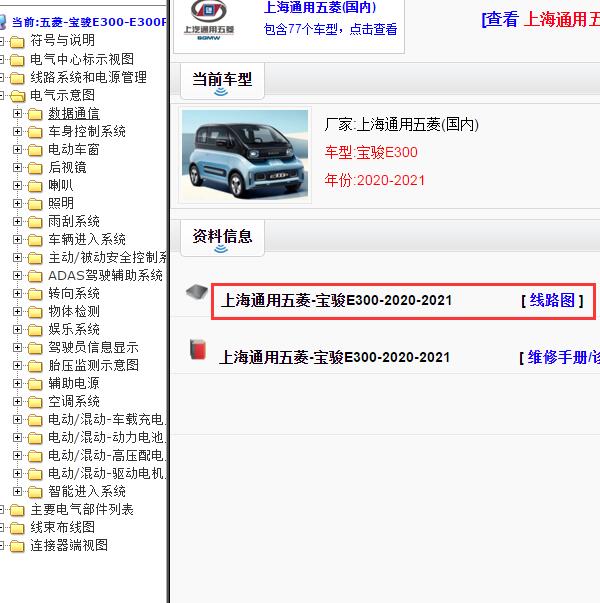The image size is (600, 603).
Task: Click the 物体检测 folder icon
Action: [x=35, y=312]
